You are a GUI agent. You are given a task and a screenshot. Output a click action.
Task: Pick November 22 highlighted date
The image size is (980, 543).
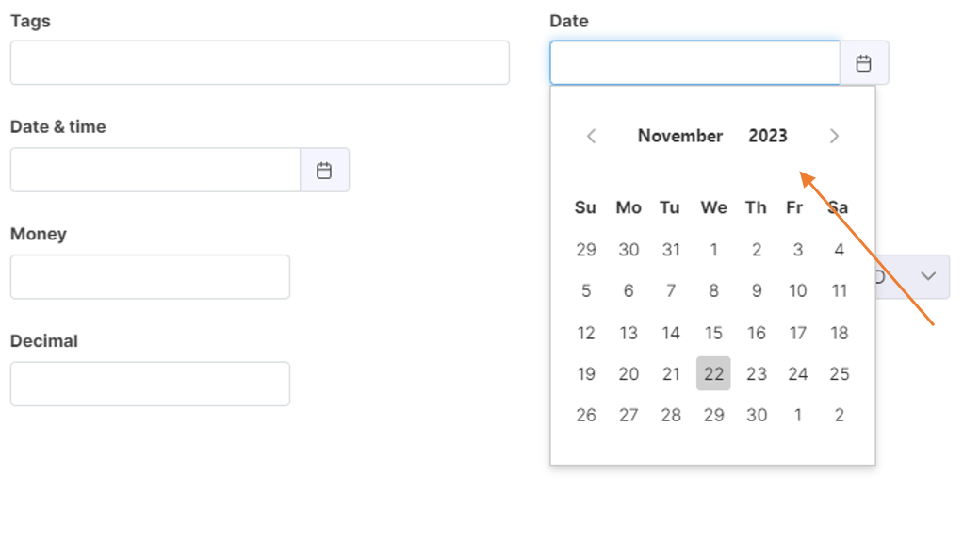click(713, 373)
